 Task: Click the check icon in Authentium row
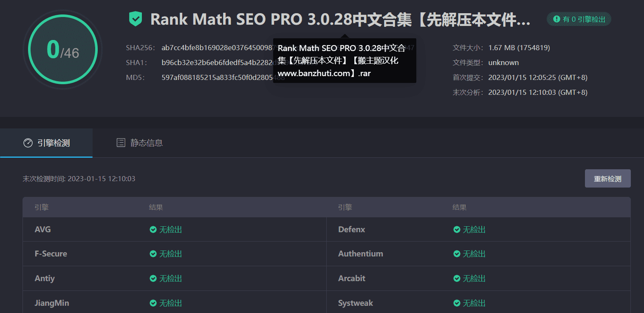457,254
